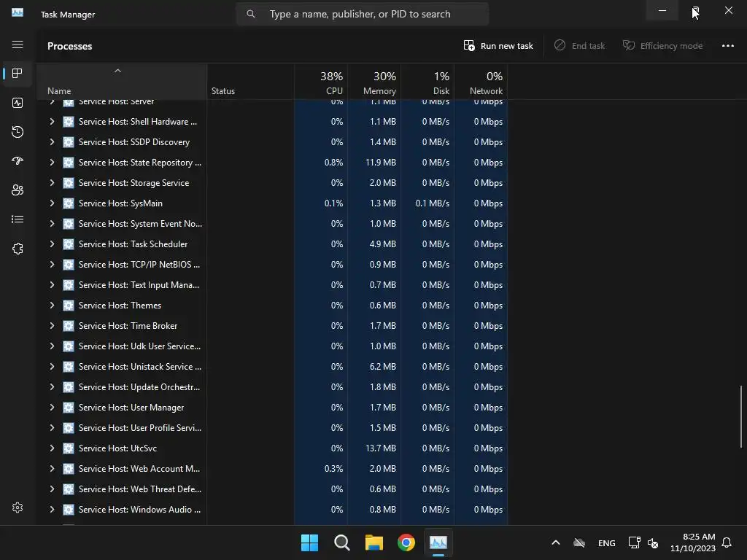Select Service Host: Unistack Service row
This screenshot has width=747, height=560.
(272, 367)
